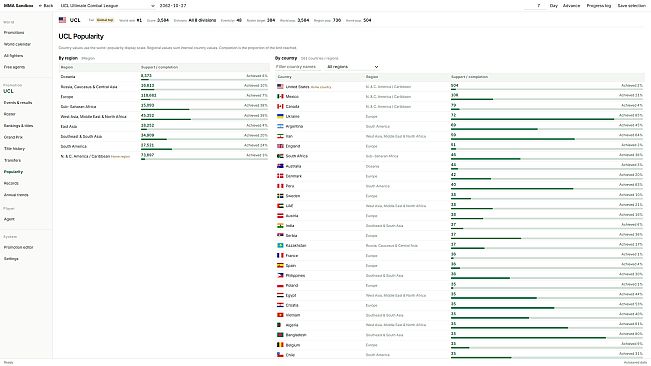Click the Day label in top bar
The image size is (651, 366).
pyautogui.click(x=553, y=6)
